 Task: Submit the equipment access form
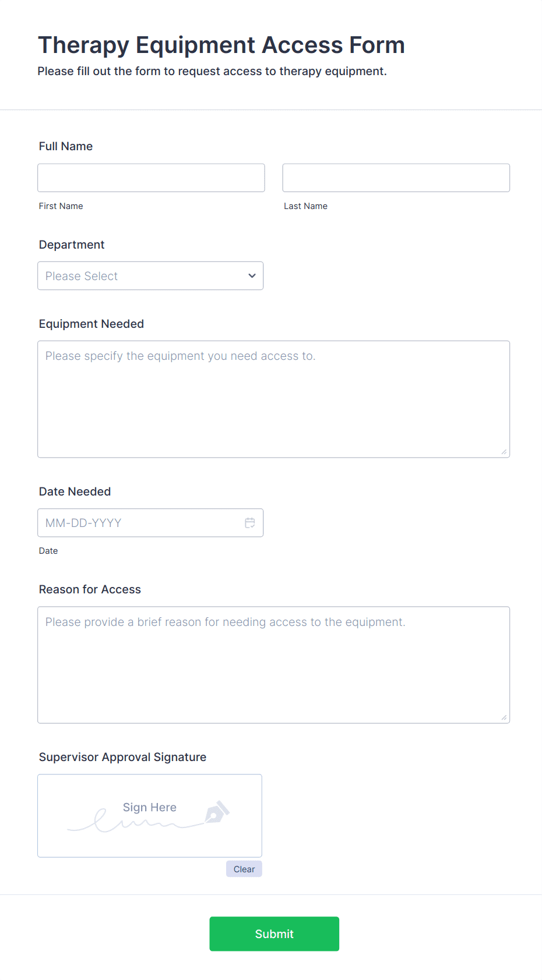point(274,934)
